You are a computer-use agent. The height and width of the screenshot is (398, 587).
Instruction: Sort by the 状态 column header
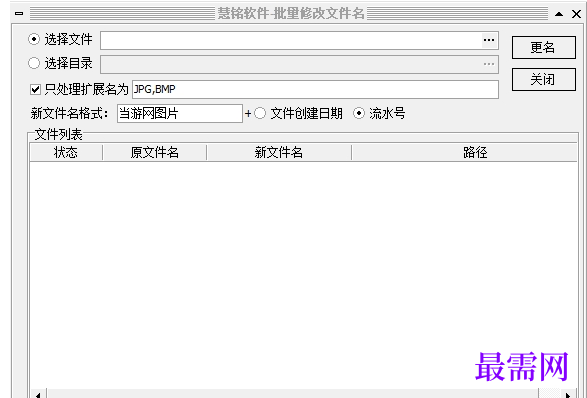pos(66,152)
